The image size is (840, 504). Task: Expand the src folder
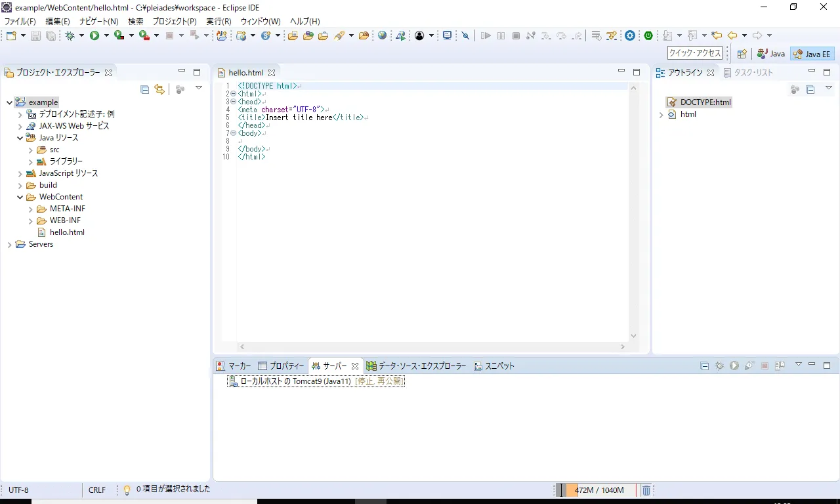click(x=30, y=150)
